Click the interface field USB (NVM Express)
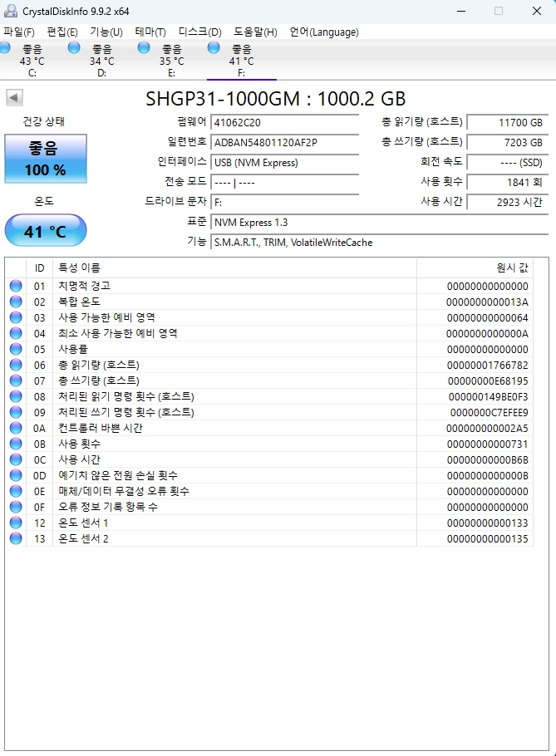Viewport: 556px width, 756px height. click(x=284, y=163)
